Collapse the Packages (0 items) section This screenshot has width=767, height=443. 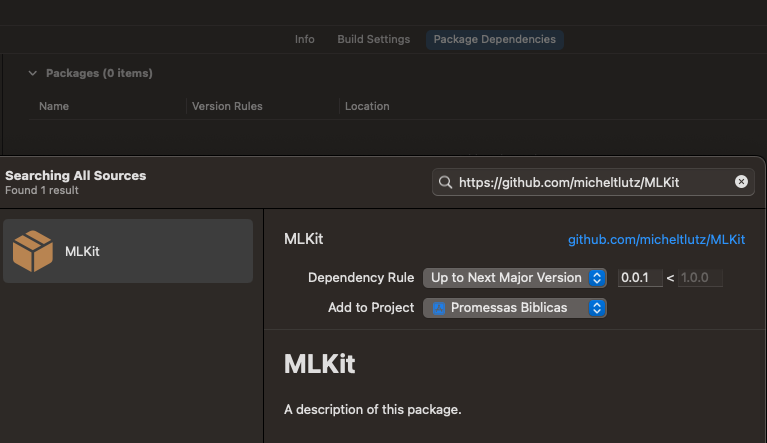pyautogui.click(x=33, y=73)
